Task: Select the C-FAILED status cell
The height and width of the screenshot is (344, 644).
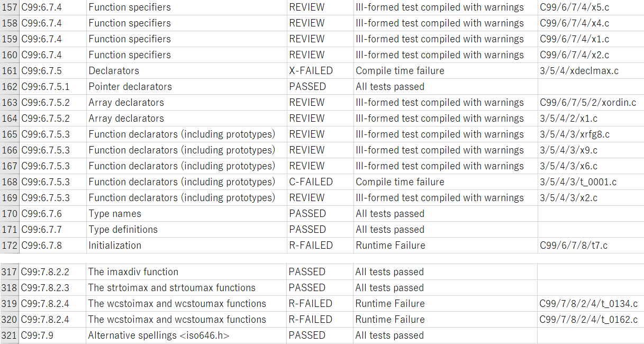Action: coord(311,182)
